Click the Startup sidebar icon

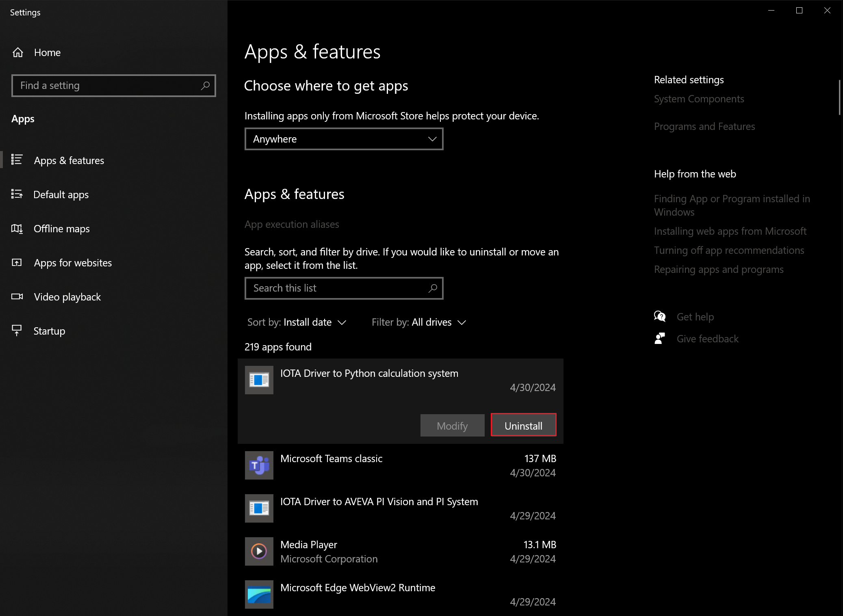click(17, 331)
